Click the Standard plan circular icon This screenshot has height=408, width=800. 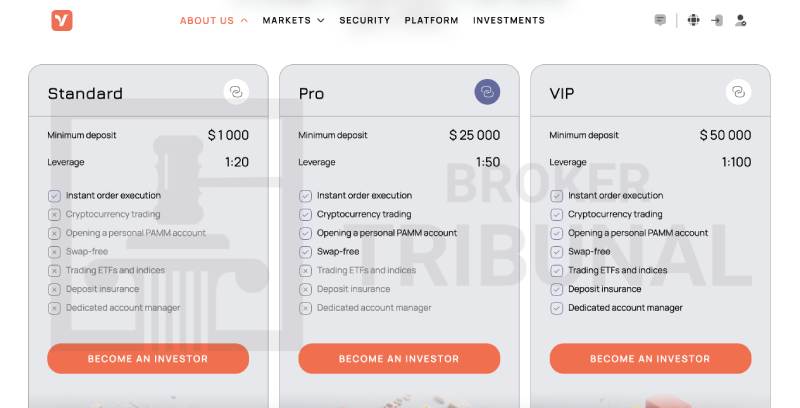tap(236, 93)
